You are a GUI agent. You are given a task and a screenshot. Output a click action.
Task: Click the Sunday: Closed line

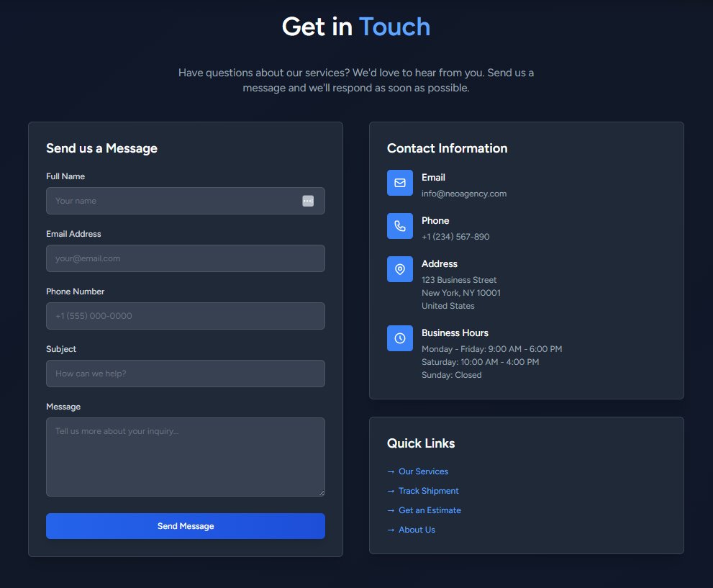[452, 375]
